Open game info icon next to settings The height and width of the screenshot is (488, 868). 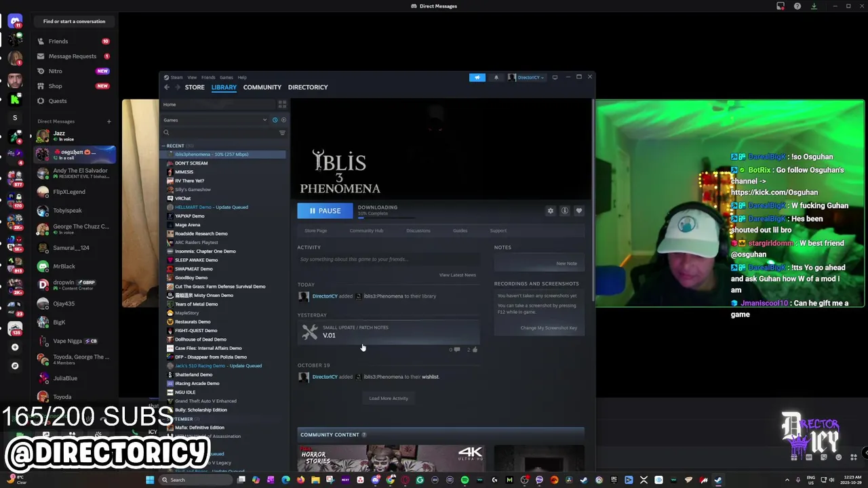(x=564, y=211)
